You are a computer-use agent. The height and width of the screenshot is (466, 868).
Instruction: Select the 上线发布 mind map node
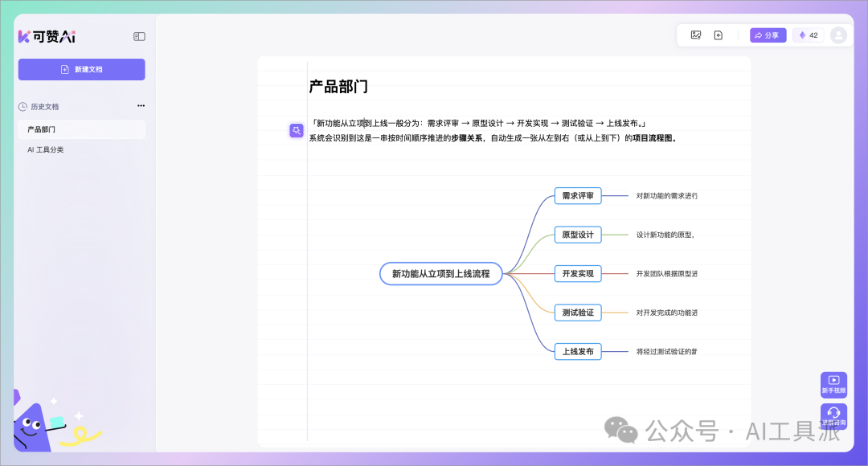tap(577, 352)
